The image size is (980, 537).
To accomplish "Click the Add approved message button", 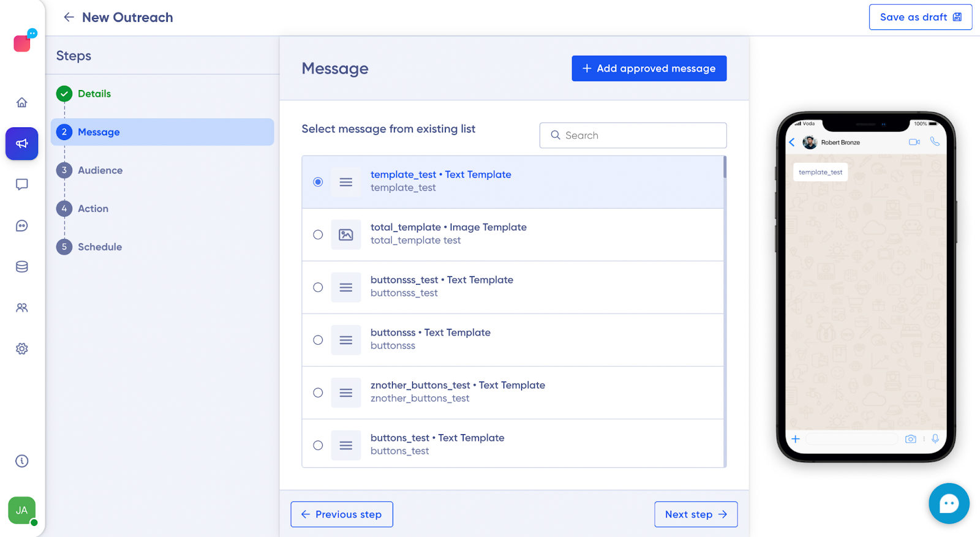I will pyautogui.click(x=649, y=69).
